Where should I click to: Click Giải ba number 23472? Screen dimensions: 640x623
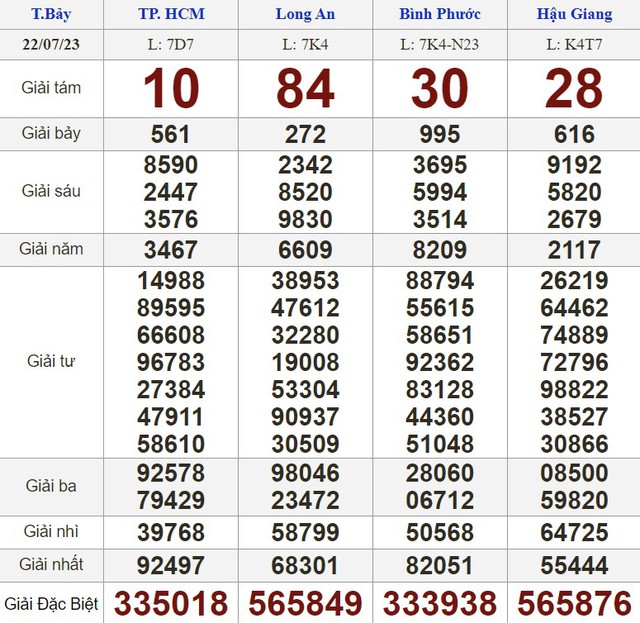305,501
